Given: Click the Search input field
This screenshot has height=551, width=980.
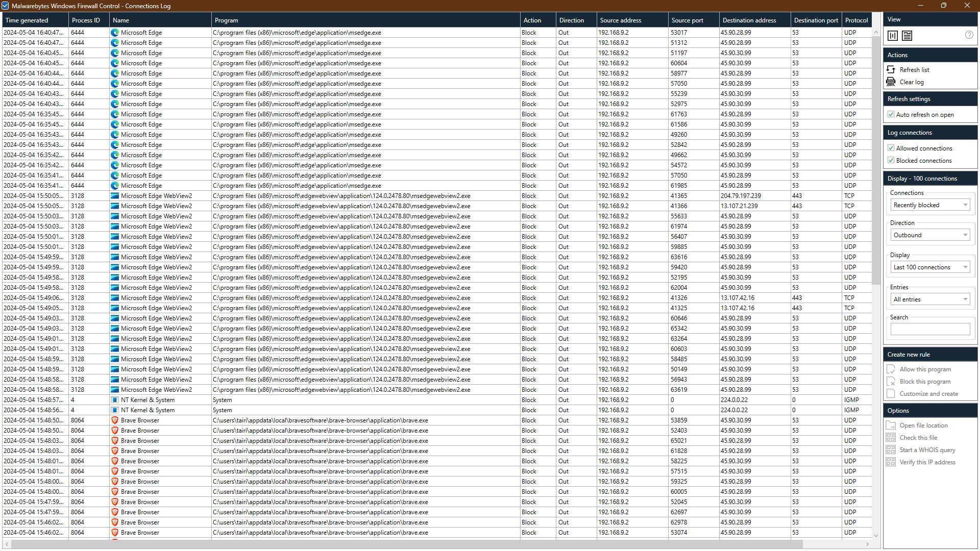Looking at the screenshot, I should 930,330.
